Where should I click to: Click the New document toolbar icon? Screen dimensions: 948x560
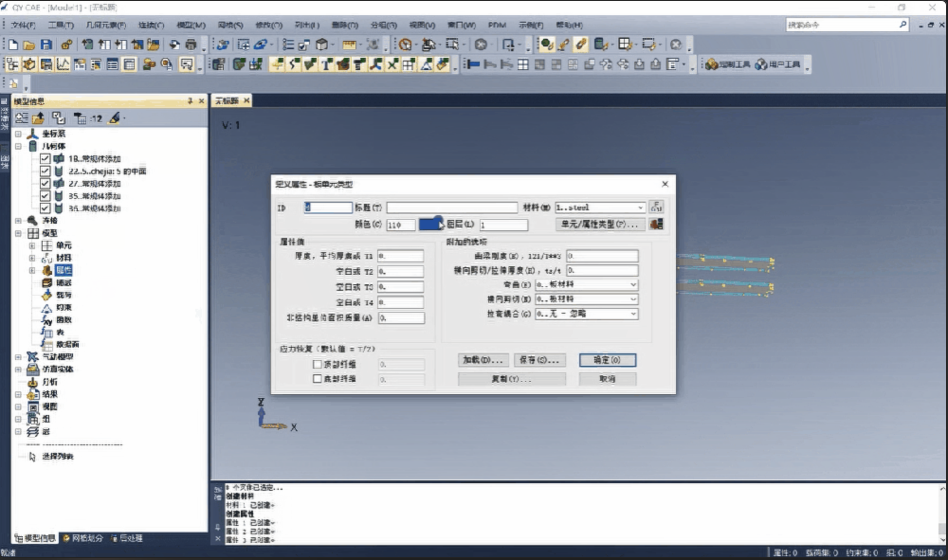point(13,45)
